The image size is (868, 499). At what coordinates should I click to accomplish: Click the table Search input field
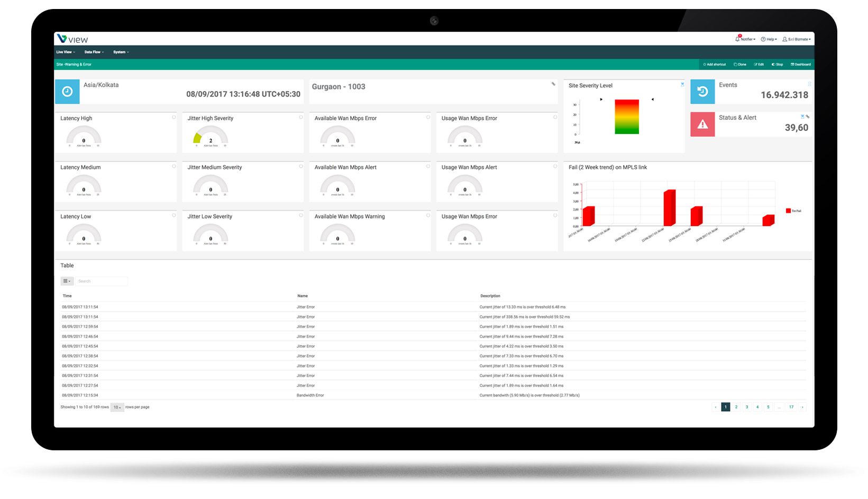[101, 282]
